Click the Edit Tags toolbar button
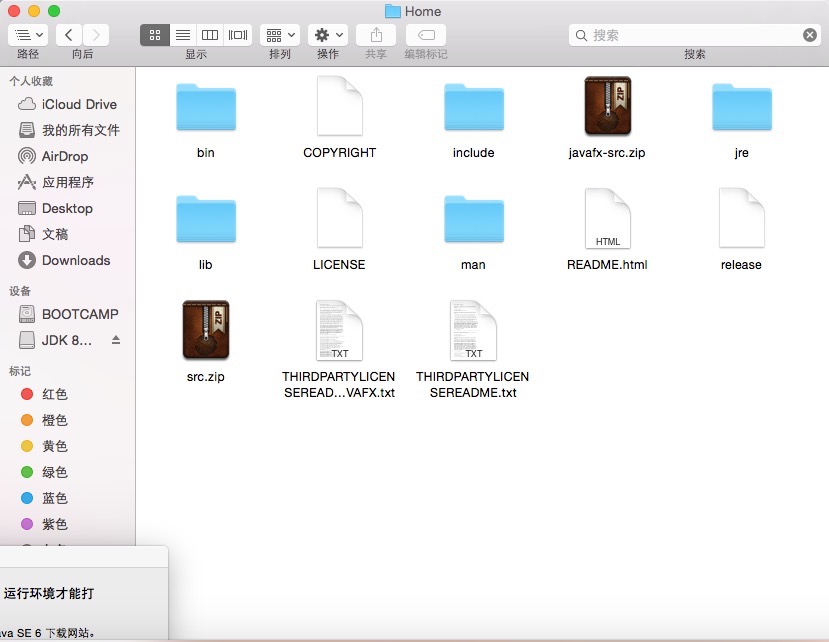 coord(426,35)
